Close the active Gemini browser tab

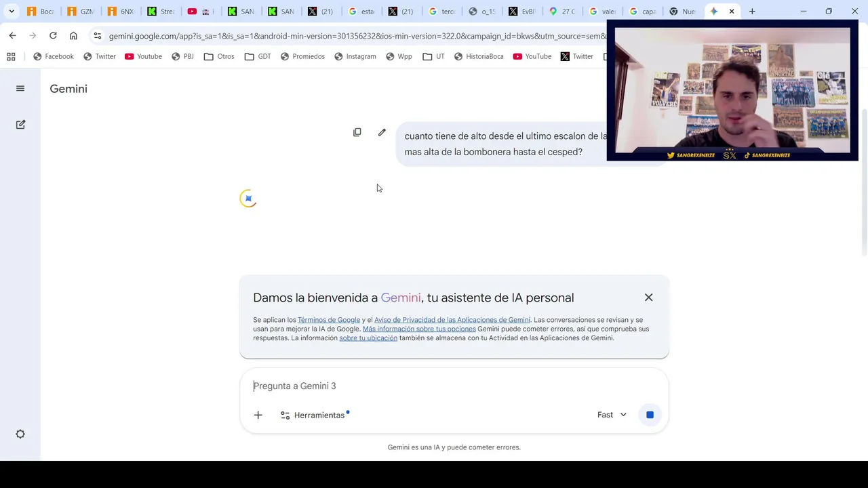732,12
